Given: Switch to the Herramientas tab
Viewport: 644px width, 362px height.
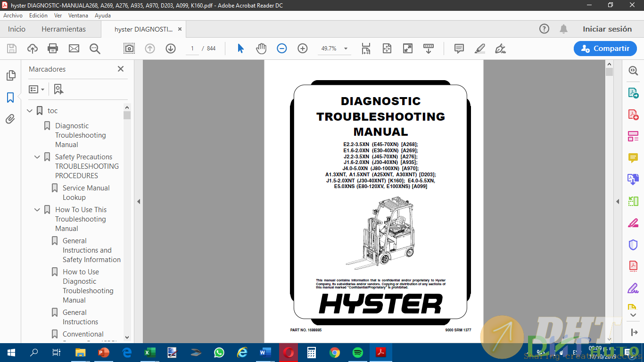Looking at the screenshot, I should 64,29.
